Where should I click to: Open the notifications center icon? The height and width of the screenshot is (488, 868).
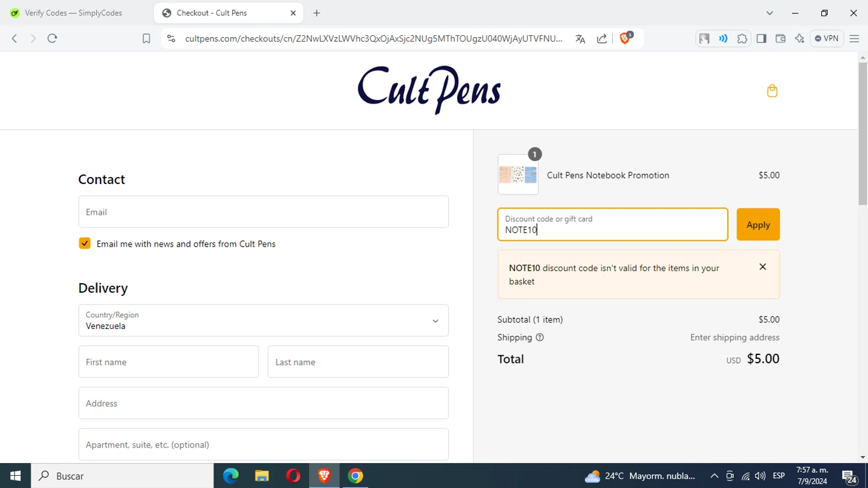(849, 476)
